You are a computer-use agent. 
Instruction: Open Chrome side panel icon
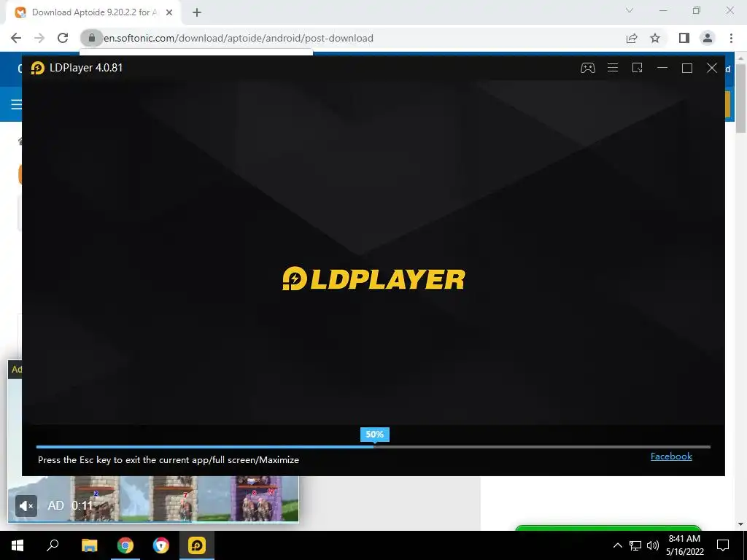point(684,38)
